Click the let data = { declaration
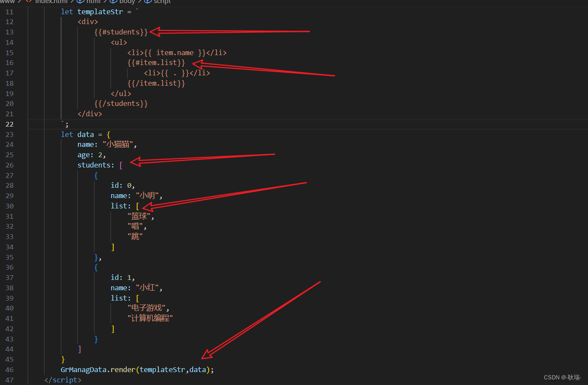Screen dimensions: 588x385 coord(86,134)
